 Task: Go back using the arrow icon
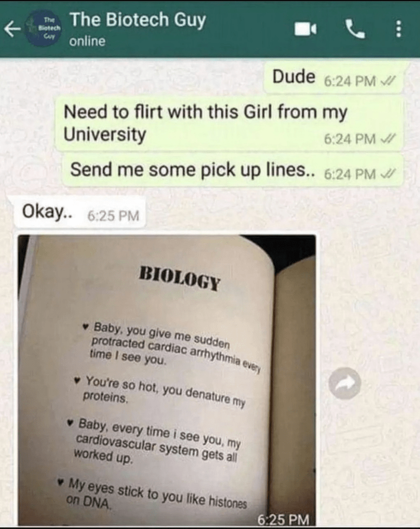pos(12,29)
